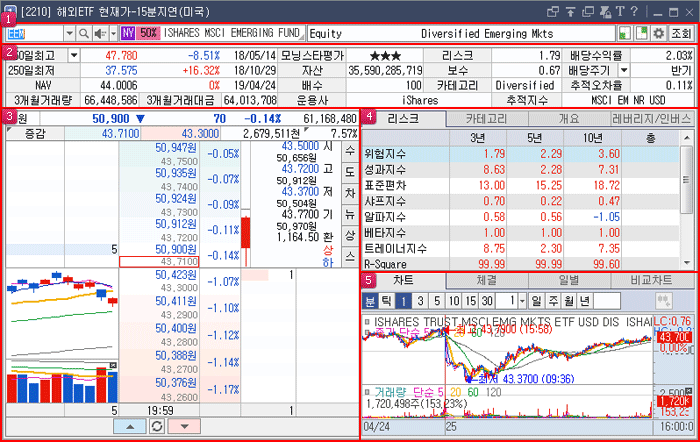Screen dimensions: 700x442
Task: Select the 15 minute interval button
Action: (x=471, y=301)
